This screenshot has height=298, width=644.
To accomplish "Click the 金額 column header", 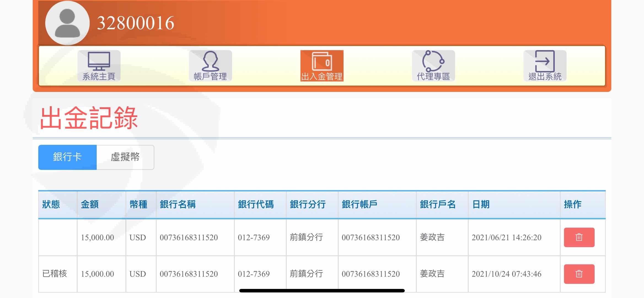I will pyautogui.click(x=90, y=204).
